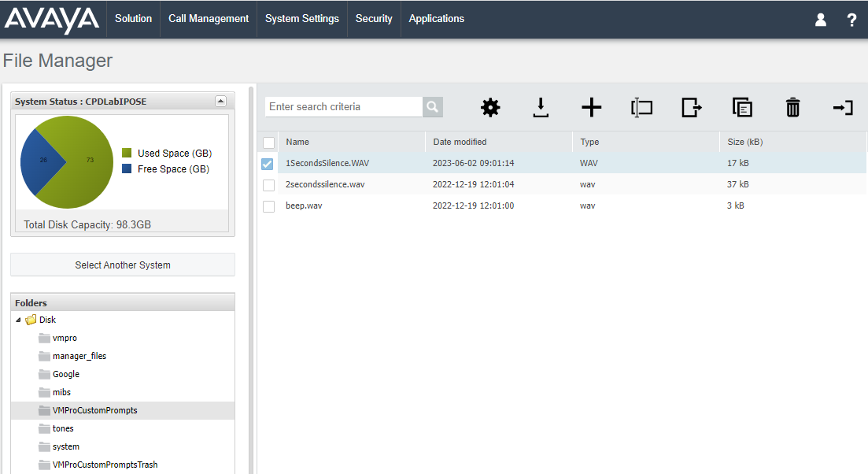
Task: Select the system folder
Action: tap(66, 447)
